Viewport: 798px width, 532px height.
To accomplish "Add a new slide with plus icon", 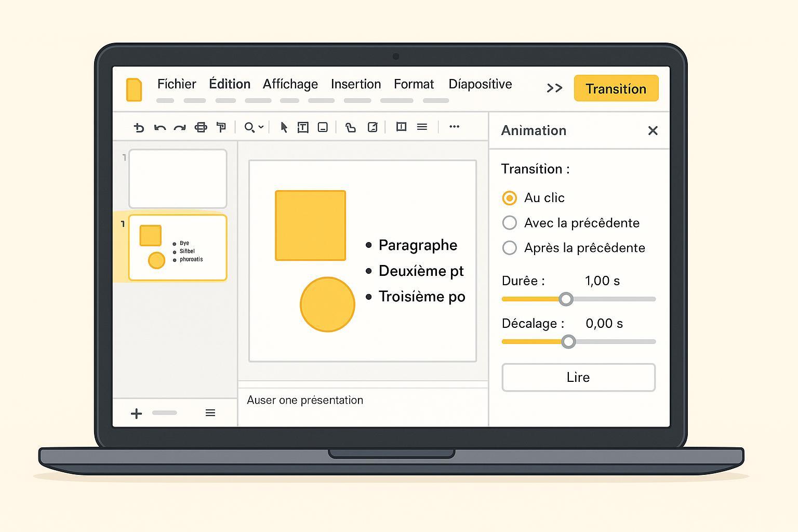I will tap(136, 414).
